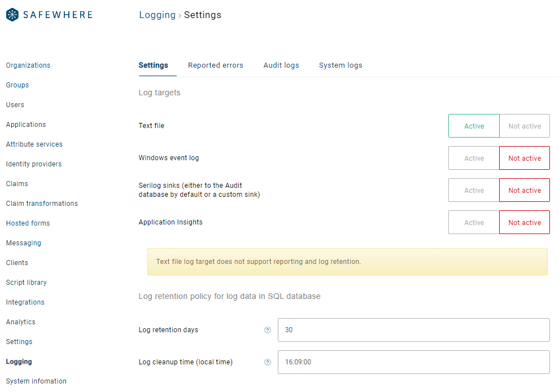
Task: Click the Safewhere logo icon
Action: pos(12,15)
